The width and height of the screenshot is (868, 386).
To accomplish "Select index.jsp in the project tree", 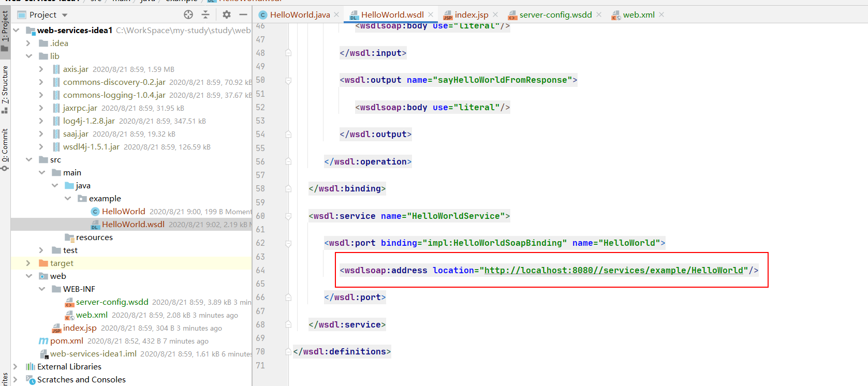I will (x=80, y=328).
